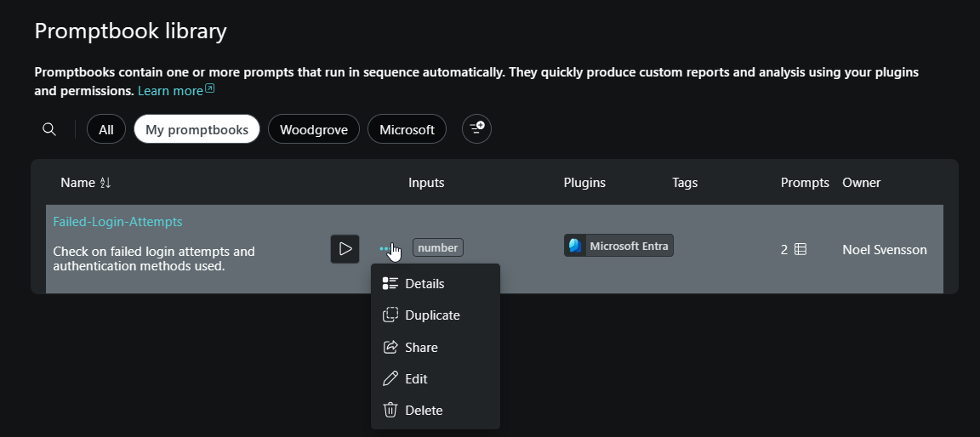Viewport: 980px width, 437px height.
Task: Choose Details from the context menu
Action: [x=424, y=283]
